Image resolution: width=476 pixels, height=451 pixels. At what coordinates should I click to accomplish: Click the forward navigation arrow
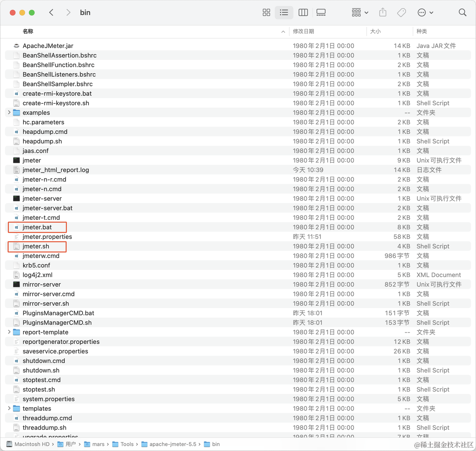[68, 12]
